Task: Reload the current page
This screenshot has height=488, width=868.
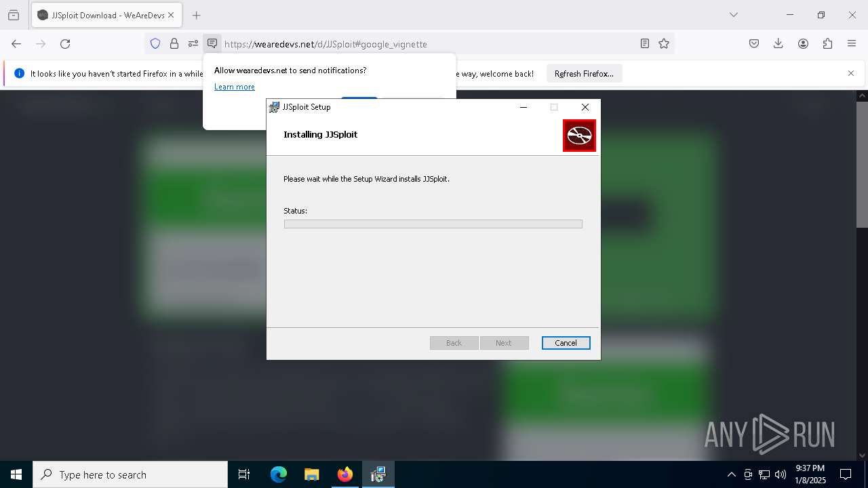Action: (65, 43)
